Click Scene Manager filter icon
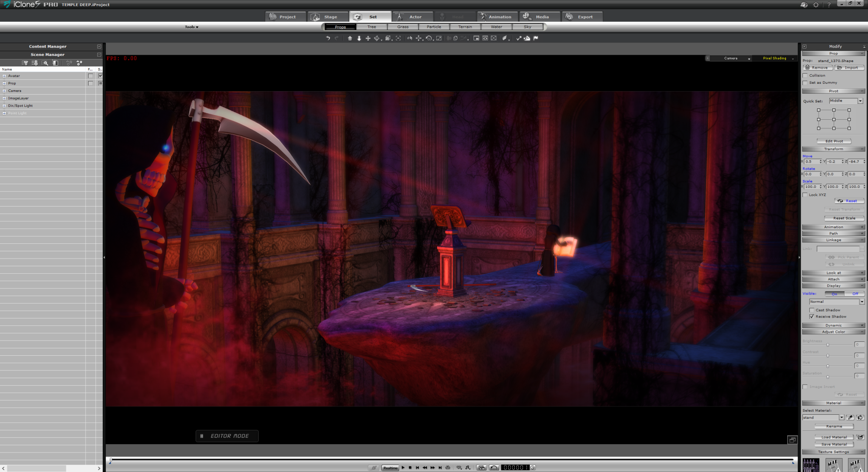This screenshot has height=472, width=868. pyautogui.click(x=25, y=63)
